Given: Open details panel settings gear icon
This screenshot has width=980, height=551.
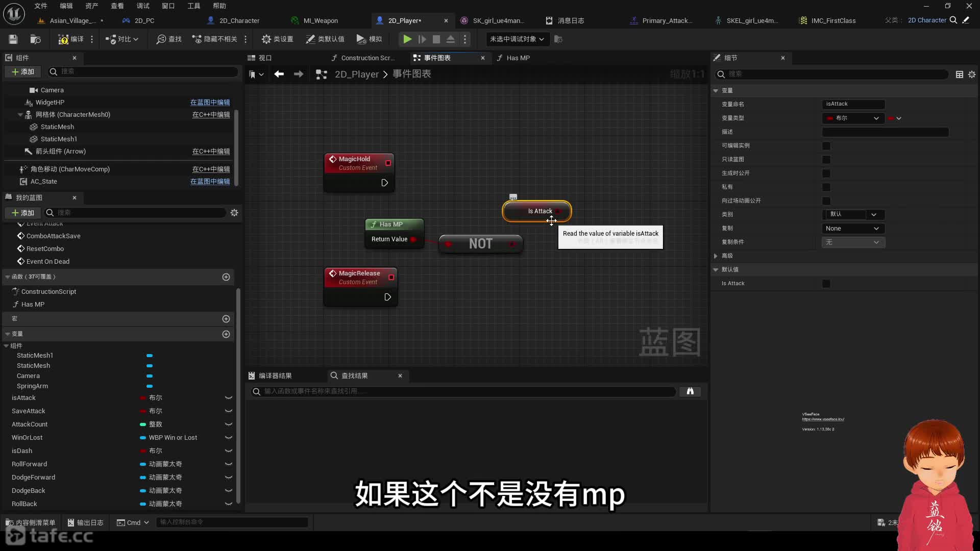Looking at the screenshot, I should click(x=972, y=74).
